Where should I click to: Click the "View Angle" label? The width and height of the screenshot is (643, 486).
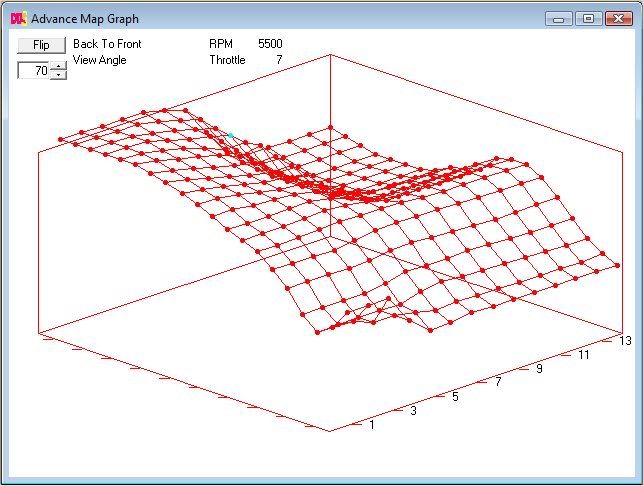[100, 60]
